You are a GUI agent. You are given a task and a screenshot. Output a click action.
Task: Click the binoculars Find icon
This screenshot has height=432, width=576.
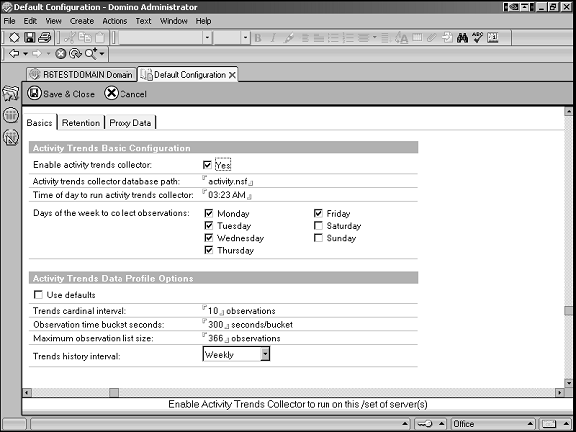pos(462,37)
